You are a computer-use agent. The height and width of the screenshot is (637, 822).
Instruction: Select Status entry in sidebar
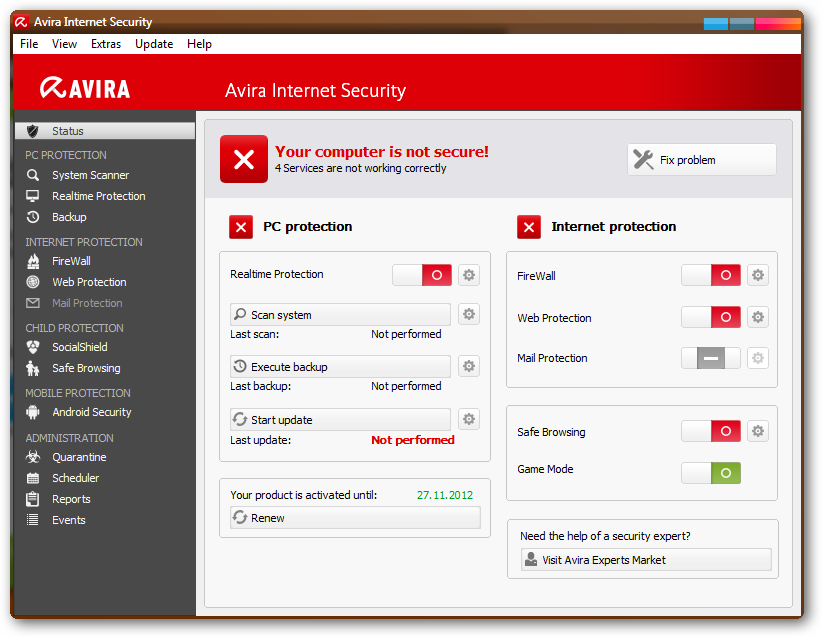point(105,131)
